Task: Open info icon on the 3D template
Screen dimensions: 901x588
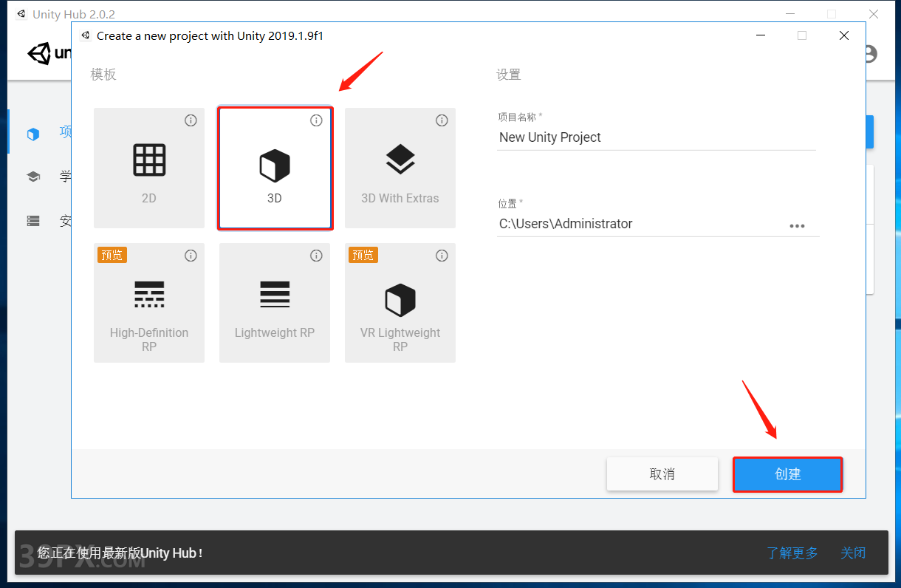Action: [x=316, y=120]
